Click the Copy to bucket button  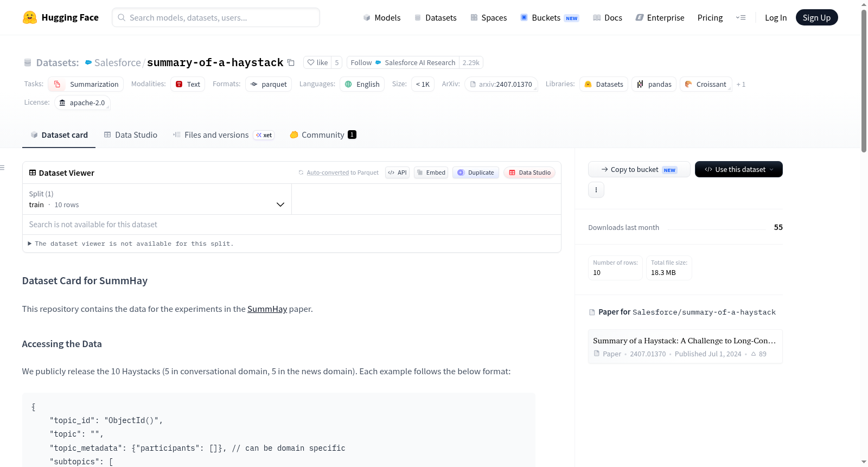(x=639, y=169)
